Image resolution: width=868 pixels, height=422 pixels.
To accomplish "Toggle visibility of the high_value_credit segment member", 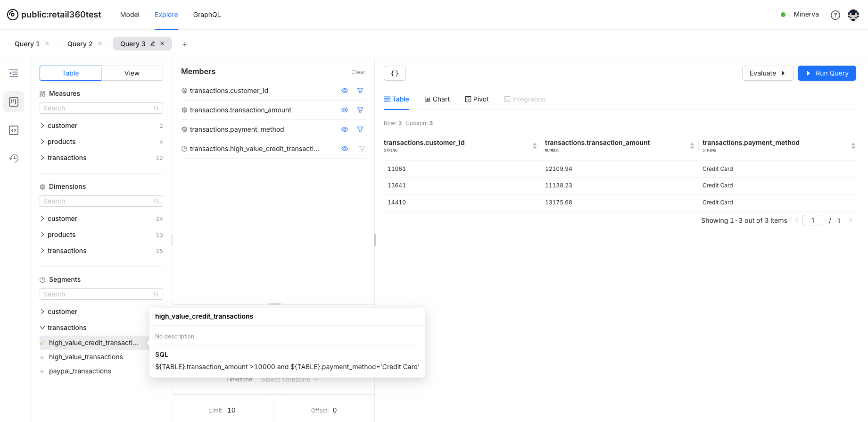I will [345, 149].
